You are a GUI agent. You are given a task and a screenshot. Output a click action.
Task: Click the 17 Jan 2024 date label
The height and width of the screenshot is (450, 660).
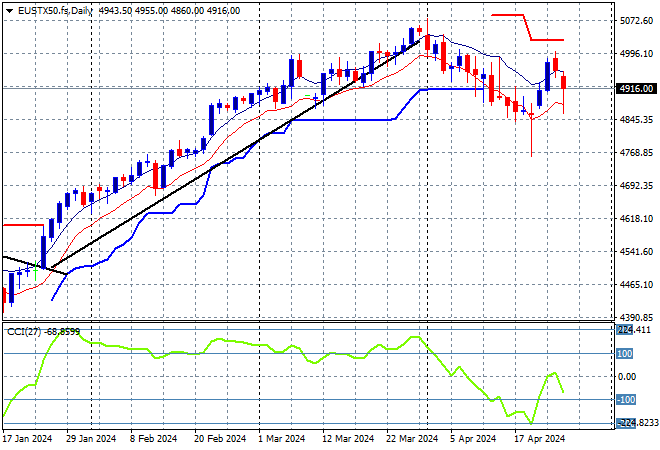point(28,438)
